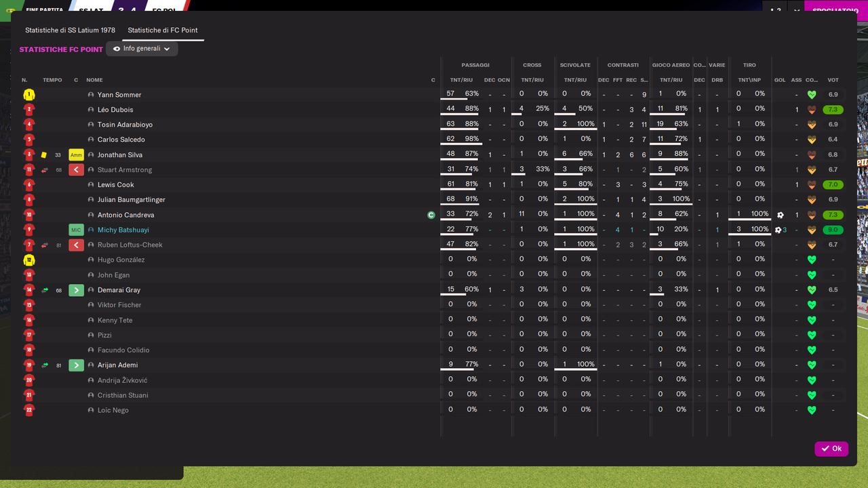Click Stuart Armstrong's red substituted-off arrow
The width and height of the screenshot is (868, 488).
(x=76, y=169)
